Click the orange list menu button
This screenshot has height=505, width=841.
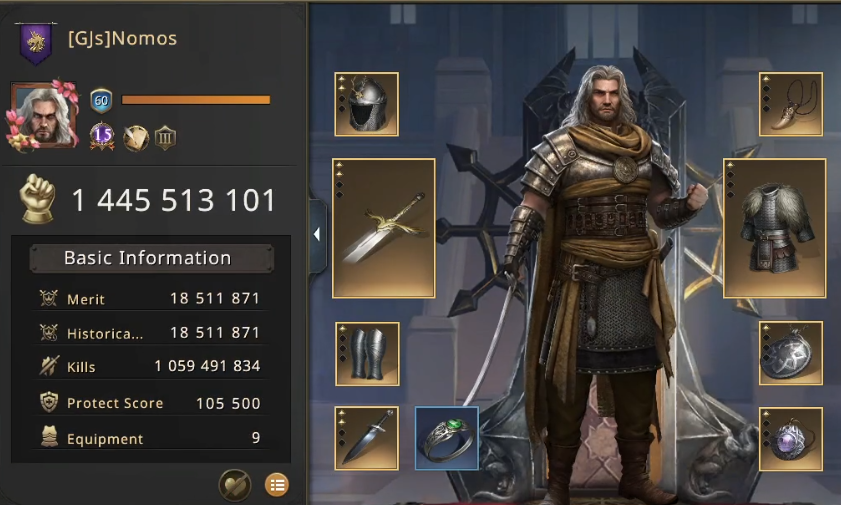(277, 485)
